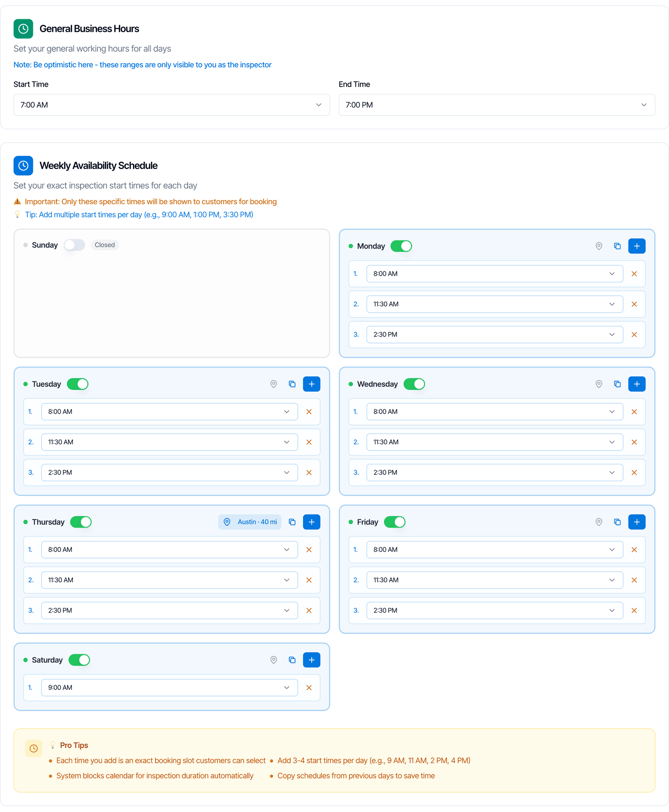
Task: Change Monday's first slot from 8:00 AM
Action: 495,274
